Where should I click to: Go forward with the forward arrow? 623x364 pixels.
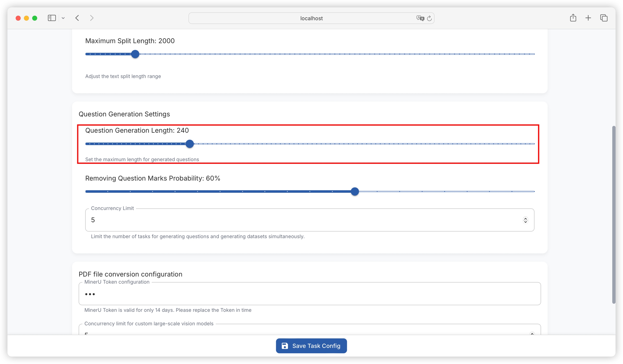click(92, 18)
